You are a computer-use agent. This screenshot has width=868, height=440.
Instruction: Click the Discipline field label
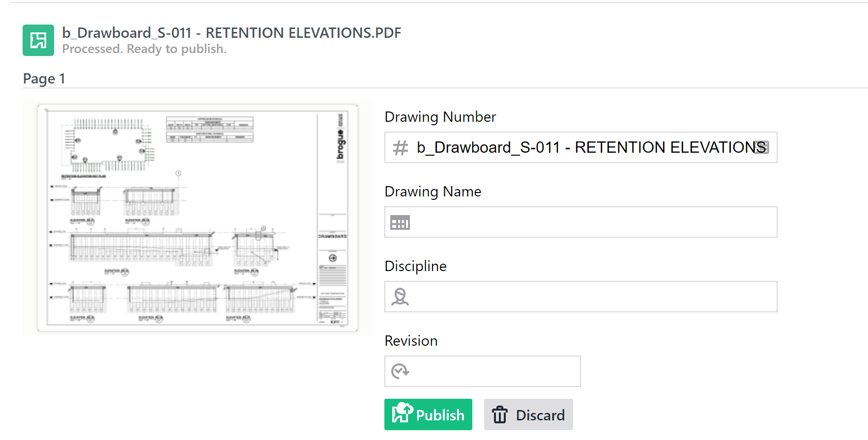(415, 266)
